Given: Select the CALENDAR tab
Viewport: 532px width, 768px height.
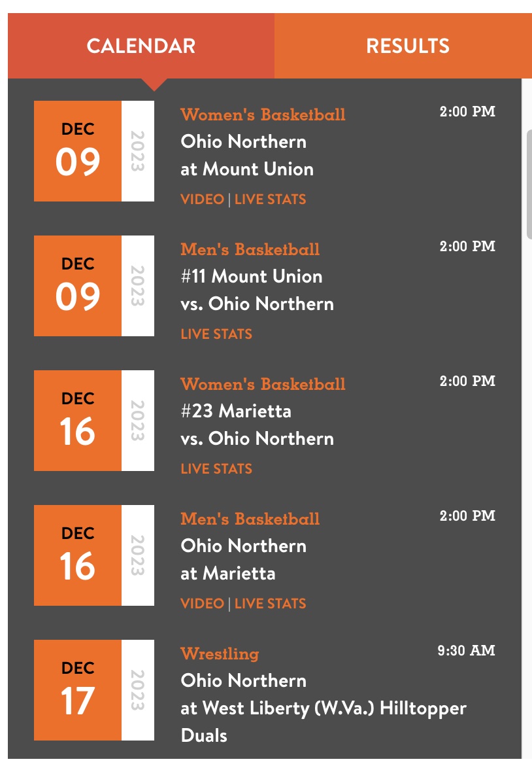Looking at the screenshot, I should tap(141, 46).
